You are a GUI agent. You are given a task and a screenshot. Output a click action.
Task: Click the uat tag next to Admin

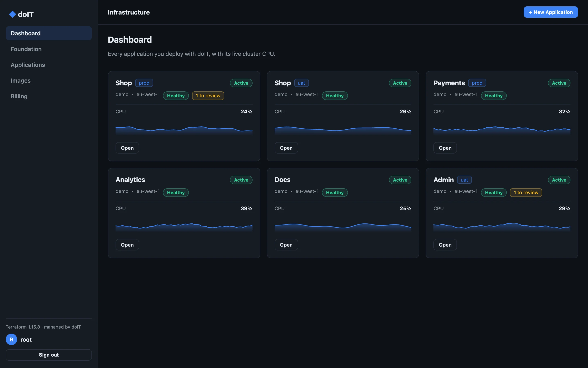click(464, 180)
